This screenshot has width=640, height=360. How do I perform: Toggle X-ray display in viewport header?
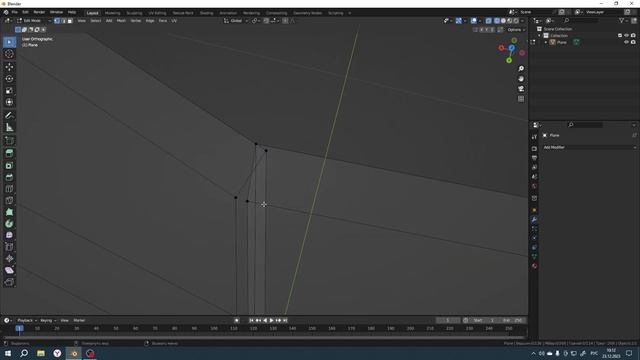(488, 20)
